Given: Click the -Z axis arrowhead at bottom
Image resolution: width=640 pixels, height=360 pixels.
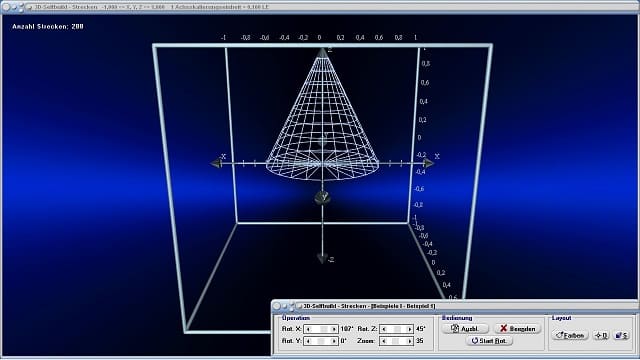Looking at the screenshot, I should (x=322, y=259).
